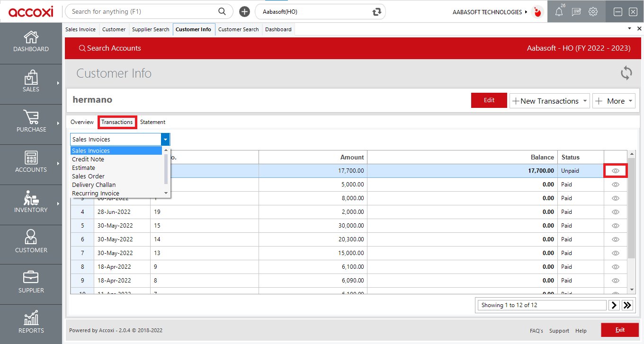
Task: Expand the Inventory submenu arrow in sidebar
Action: tap(58, 204)
